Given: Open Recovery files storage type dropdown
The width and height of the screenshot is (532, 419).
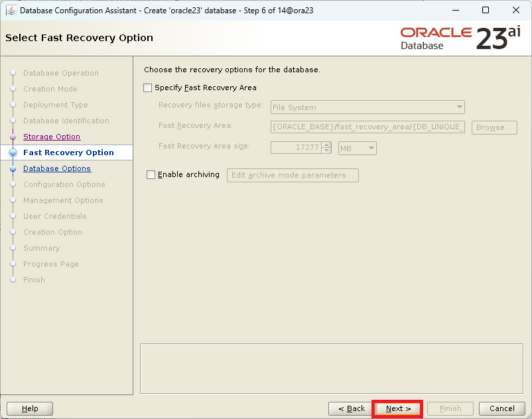Looking at the screenshot, I should pyautogui.click(x=367, y=107).
